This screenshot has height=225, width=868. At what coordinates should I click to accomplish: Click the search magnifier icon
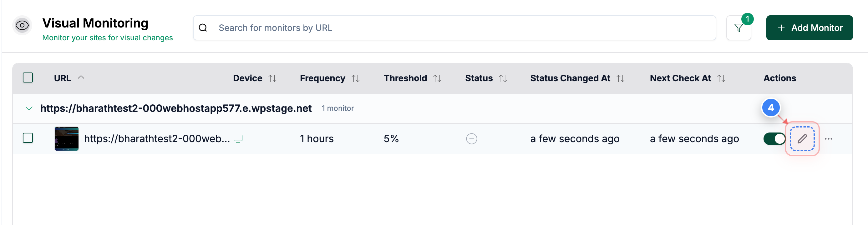coord(202,27)
